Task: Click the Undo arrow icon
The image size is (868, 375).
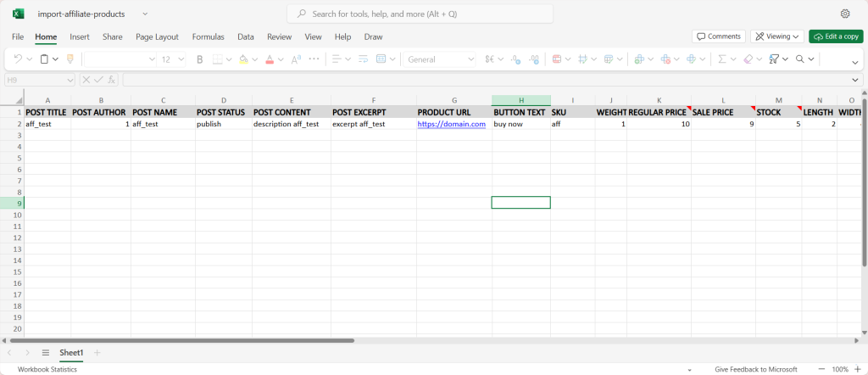Action: click(x=19, y=59)
